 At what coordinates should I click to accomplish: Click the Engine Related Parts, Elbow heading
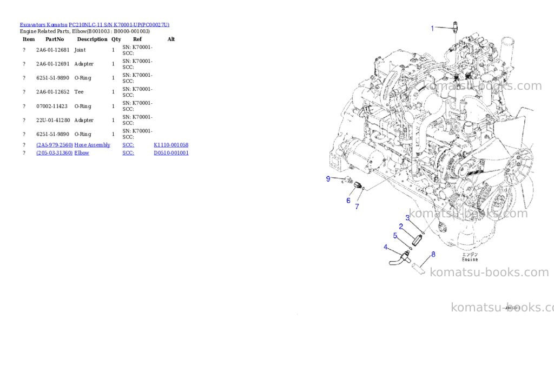click(85, 31)
